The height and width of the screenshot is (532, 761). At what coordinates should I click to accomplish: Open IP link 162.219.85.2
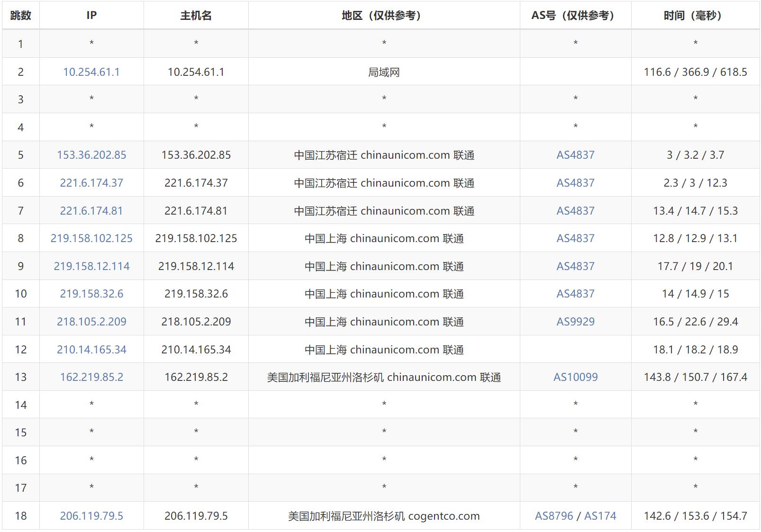(x=91, y=377)
